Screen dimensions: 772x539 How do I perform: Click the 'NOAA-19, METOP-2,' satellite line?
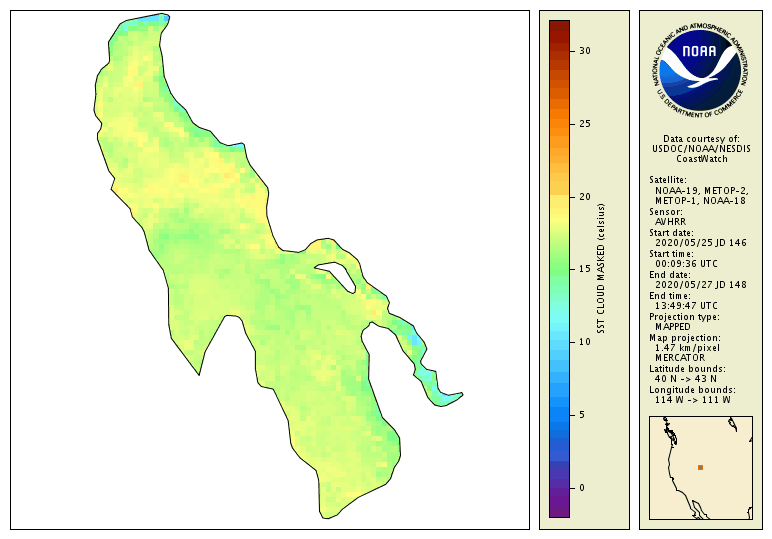coord(702,190)
